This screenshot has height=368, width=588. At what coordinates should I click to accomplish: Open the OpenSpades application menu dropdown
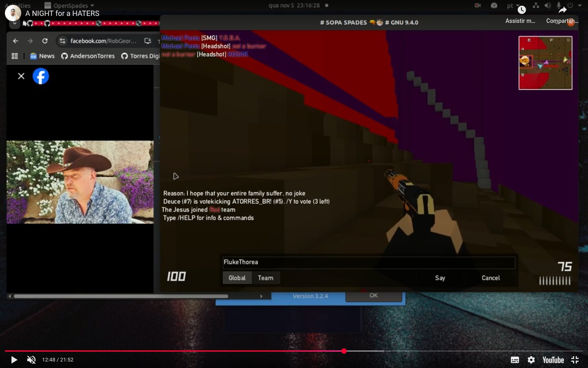[69, 5]
